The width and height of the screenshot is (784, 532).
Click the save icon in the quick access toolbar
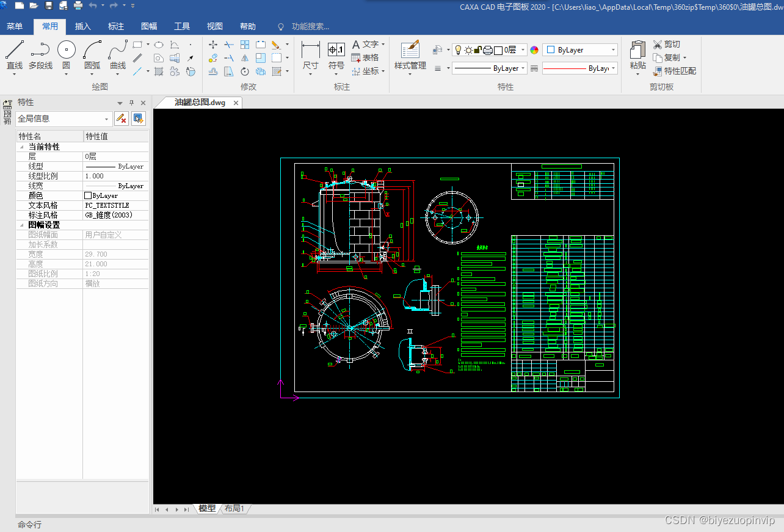[48, 5]
